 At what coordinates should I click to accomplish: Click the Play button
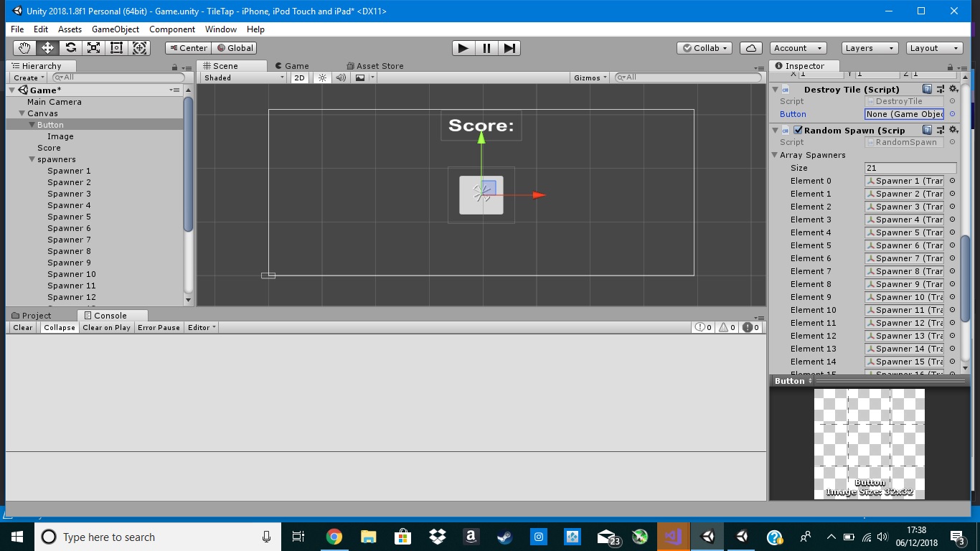click(x=463, y=48)
